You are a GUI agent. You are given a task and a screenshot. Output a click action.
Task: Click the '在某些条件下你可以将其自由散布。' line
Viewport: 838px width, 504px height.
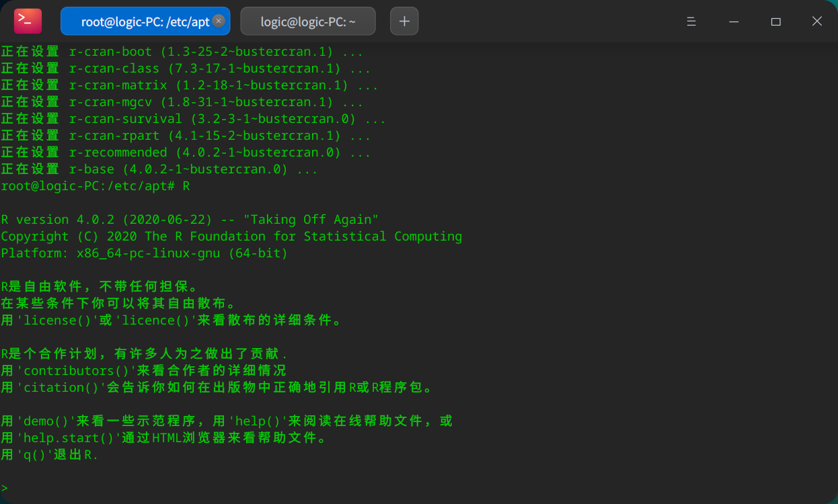[x=118, y=304]
